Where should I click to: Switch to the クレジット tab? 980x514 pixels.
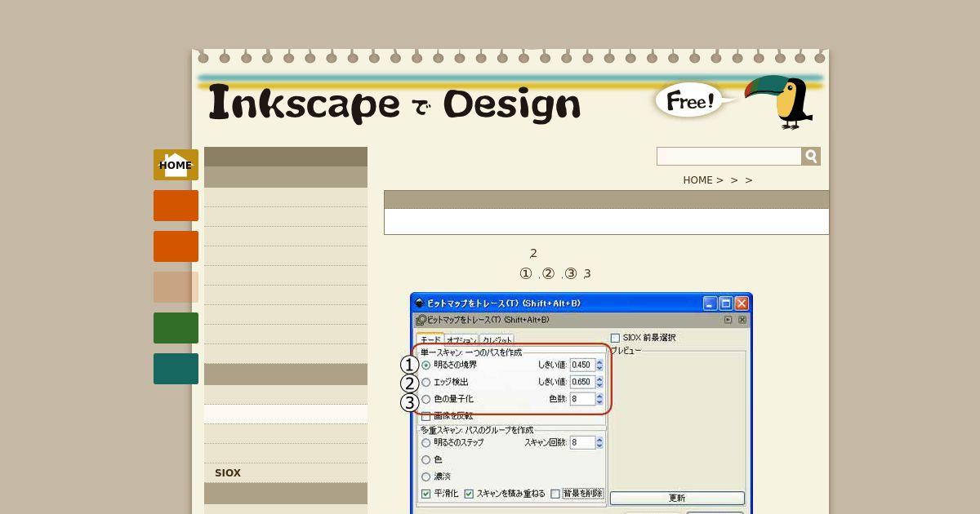pos(497,340)
